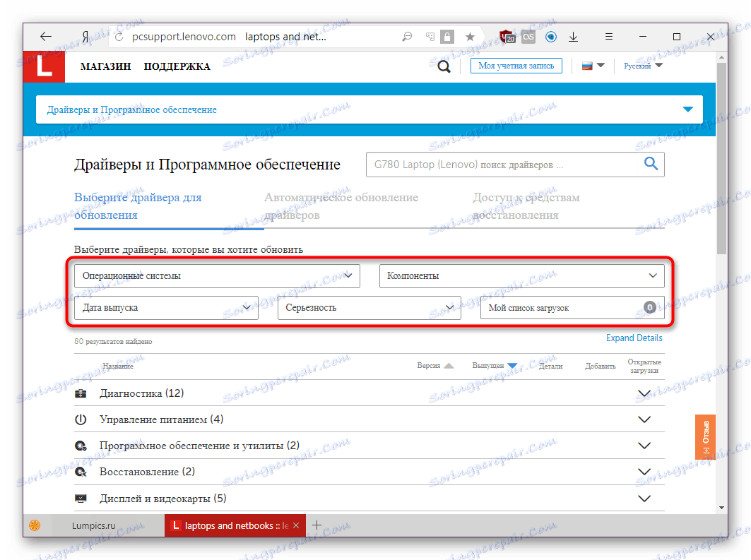
Task: Open a new tab with the plus
Action: pyautogui.click(x=317, y=525)
